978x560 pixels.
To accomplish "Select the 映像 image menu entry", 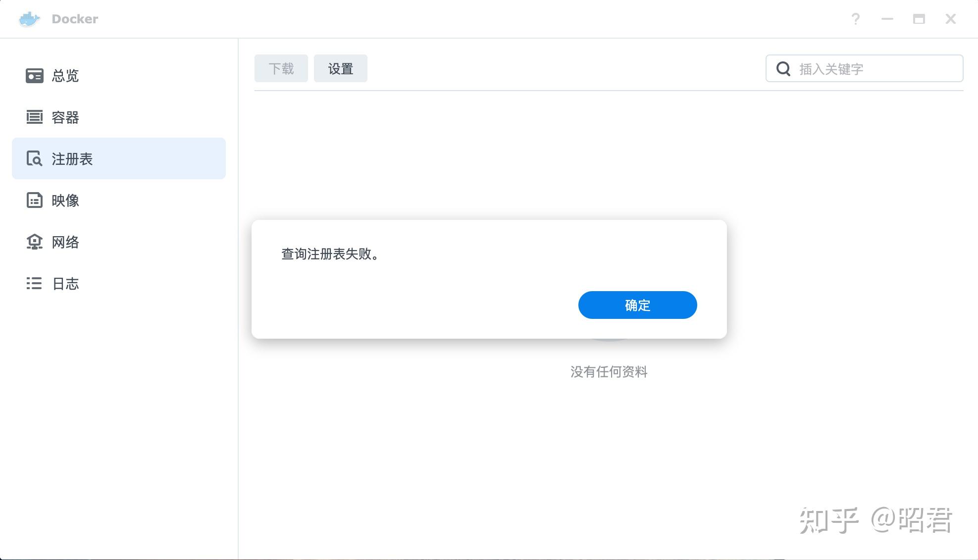I will [x=65, y=201].
